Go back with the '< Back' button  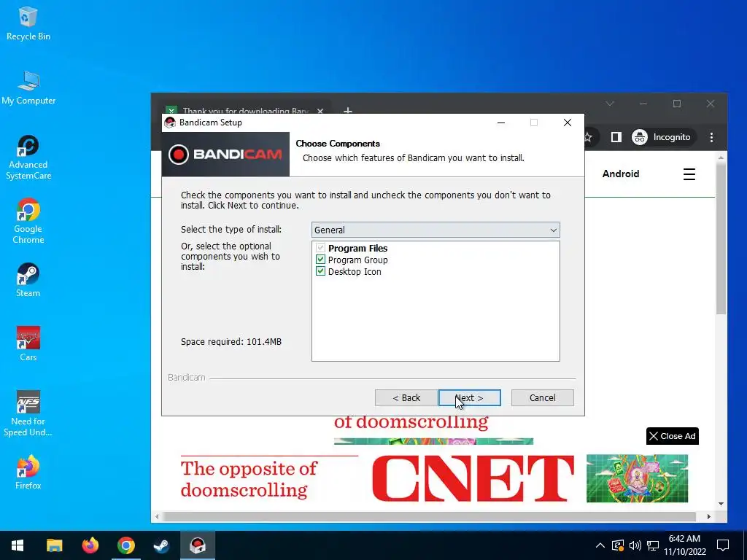(406, 397)
